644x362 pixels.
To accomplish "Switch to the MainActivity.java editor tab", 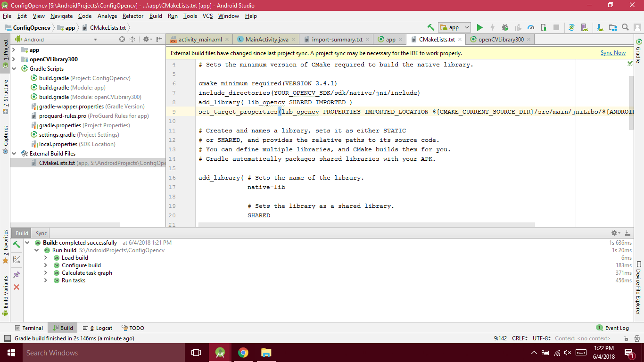I will coord(267,40).
